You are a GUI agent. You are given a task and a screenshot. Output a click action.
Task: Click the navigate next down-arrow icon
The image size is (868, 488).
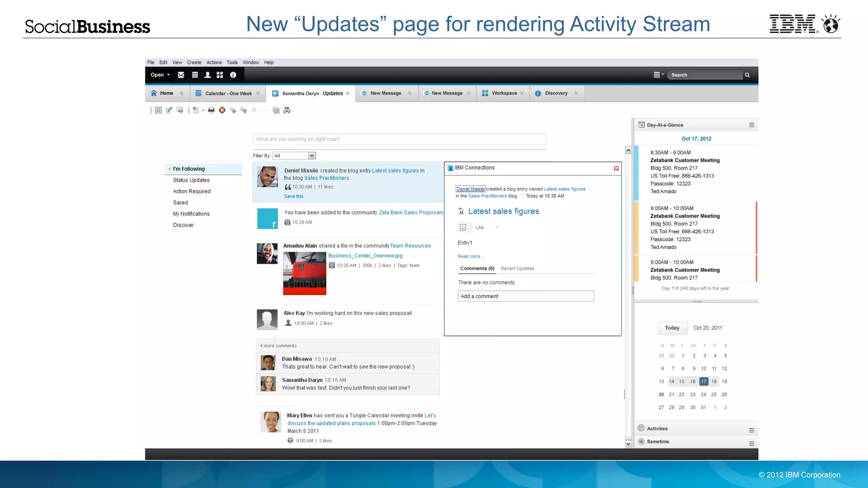233,110
